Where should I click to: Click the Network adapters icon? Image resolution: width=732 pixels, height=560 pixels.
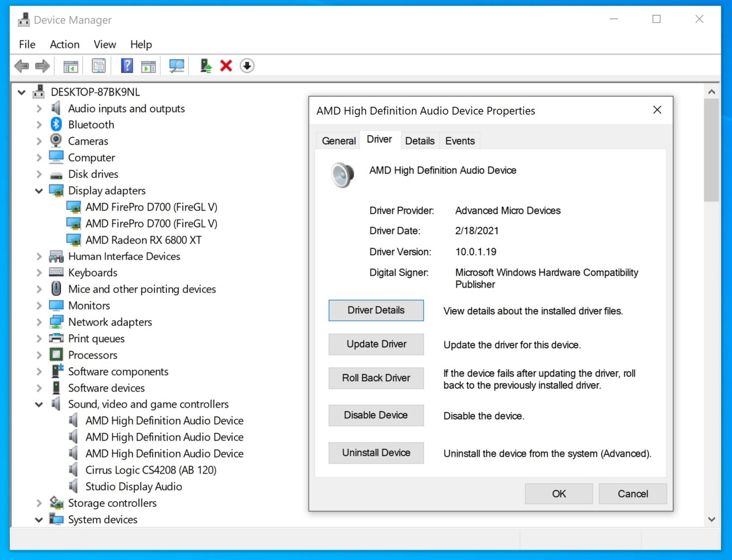56,321
